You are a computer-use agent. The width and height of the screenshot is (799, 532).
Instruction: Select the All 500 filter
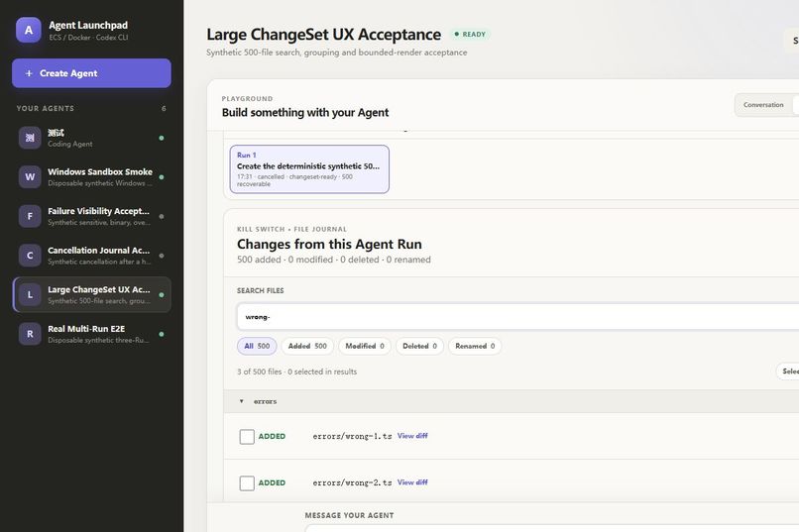pos(257,346)
